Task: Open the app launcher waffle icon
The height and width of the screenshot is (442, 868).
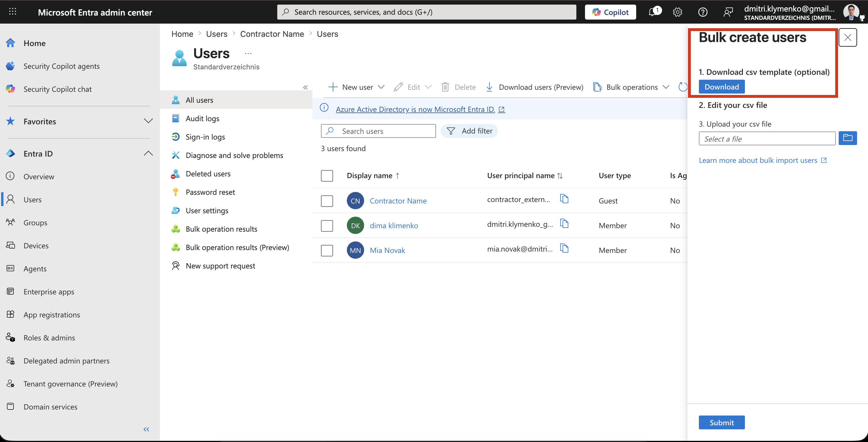Action: (x=12, y=12)
